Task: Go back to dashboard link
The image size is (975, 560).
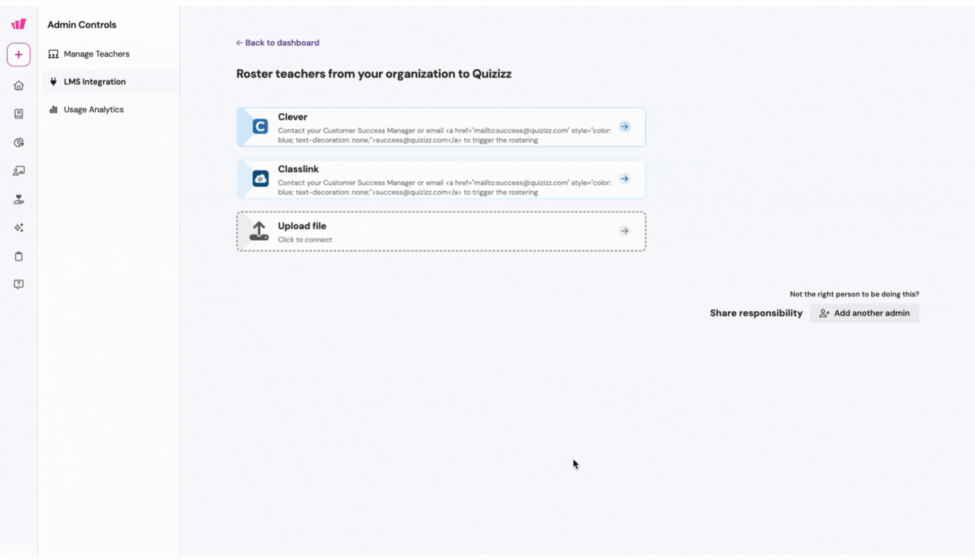Action: click(278, 43)
